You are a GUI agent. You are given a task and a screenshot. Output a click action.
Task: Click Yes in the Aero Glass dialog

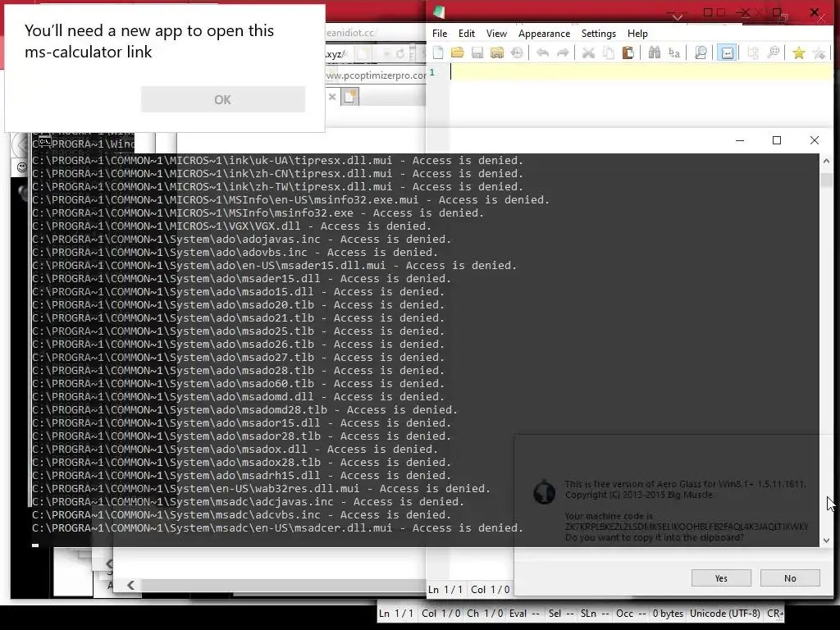pos(721,578)
